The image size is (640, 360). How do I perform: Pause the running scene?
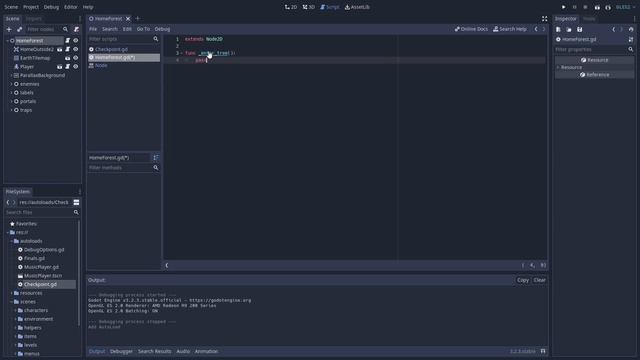click(x=575, y=7)
